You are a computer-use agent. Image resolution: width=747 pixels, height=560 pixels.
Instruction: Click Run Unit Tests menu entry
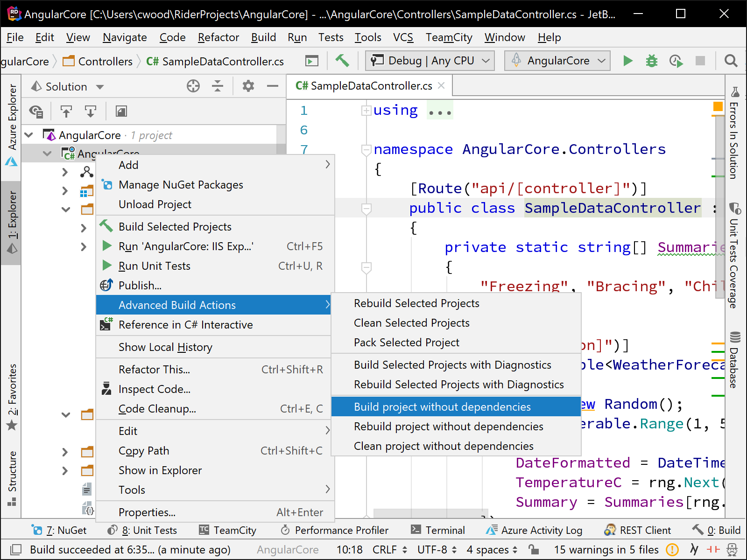click(215, 266)
